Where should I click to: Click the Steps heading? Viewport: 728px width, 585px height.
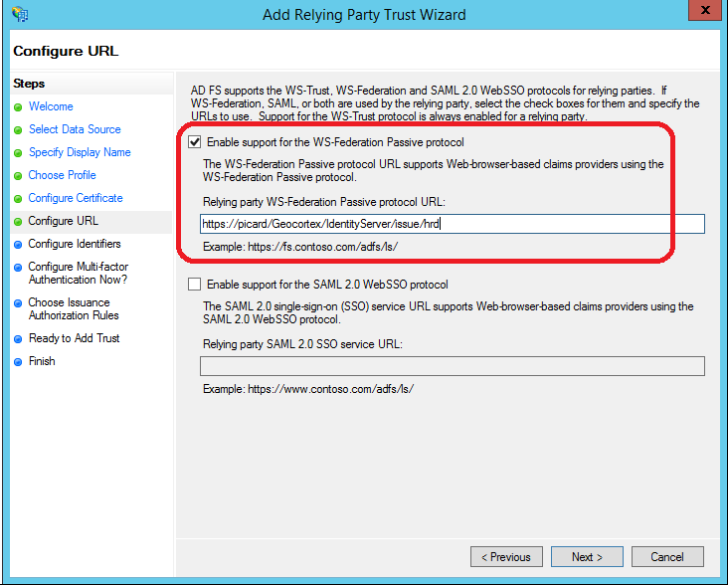pyautogui.click(x=29, y=84)
